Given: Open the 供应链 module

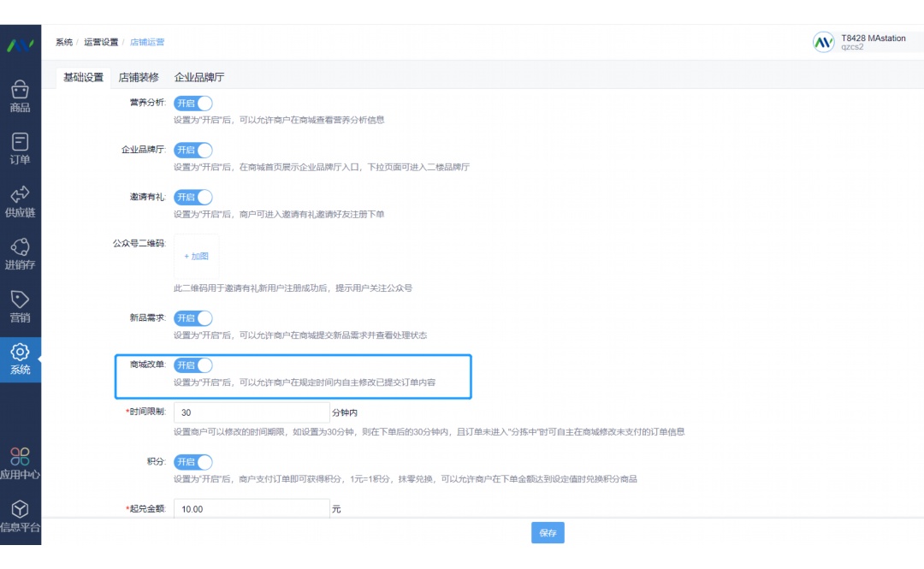Looking at the screenshot, I should tap(21, 201).
